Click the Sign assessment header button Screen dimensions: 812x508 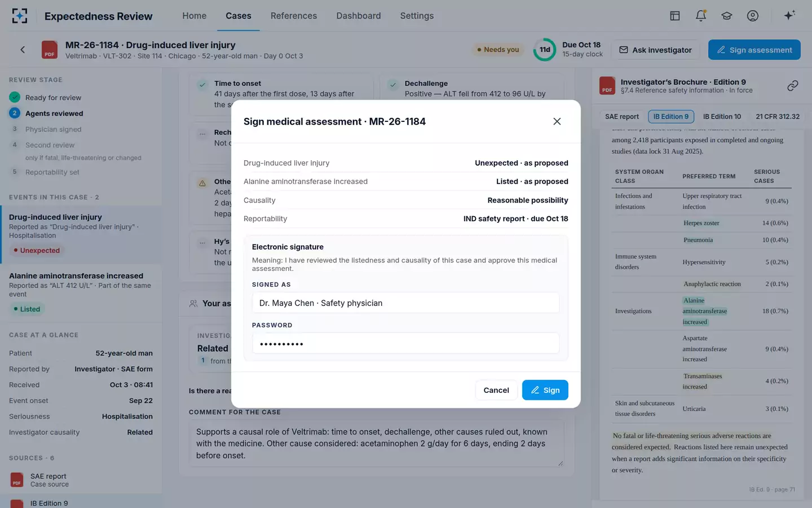click(754, 50)
